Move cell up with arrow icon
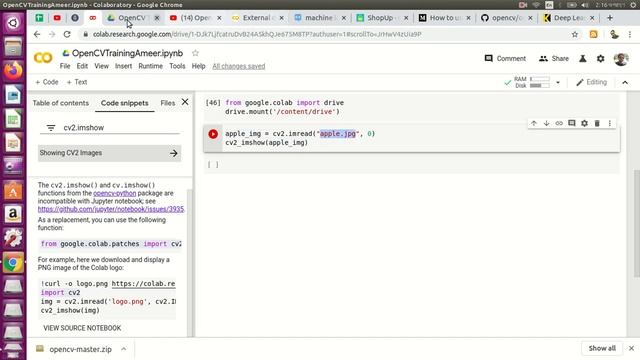This screenshot has height=360, width=640. (533, 123)
